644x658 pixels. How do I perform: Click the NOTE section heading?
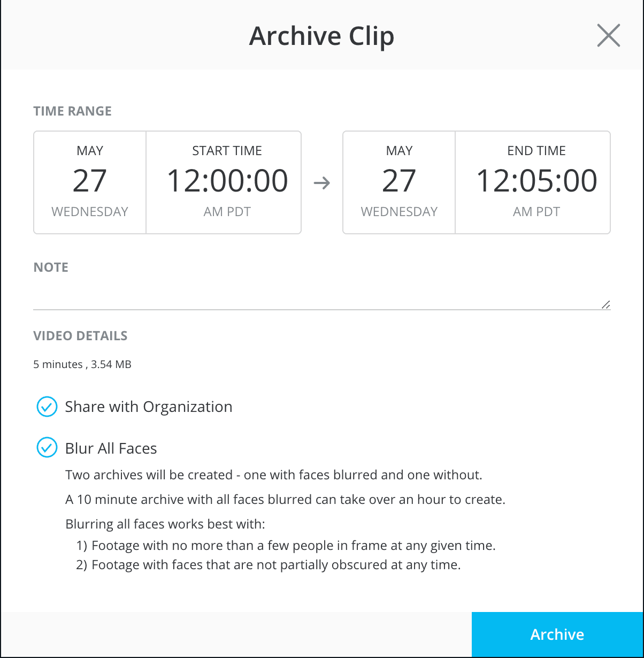(x=51, y=267)
